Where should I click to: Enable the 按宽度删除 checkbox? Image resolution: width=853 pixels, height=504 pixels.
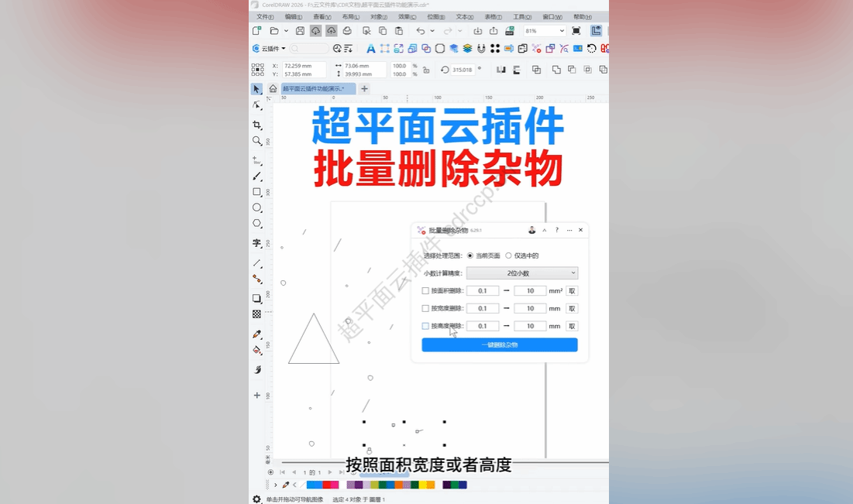click(x=425, y=308)
